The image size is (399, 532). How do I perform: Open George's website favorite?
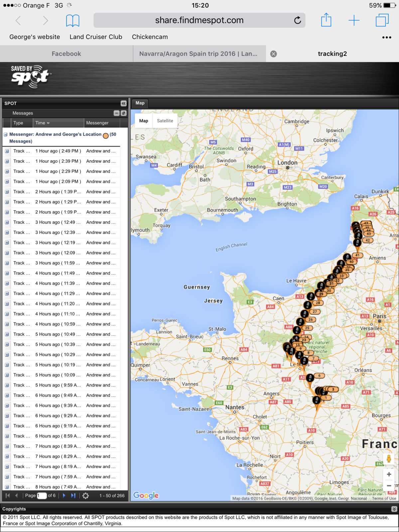tap(35, 37)
